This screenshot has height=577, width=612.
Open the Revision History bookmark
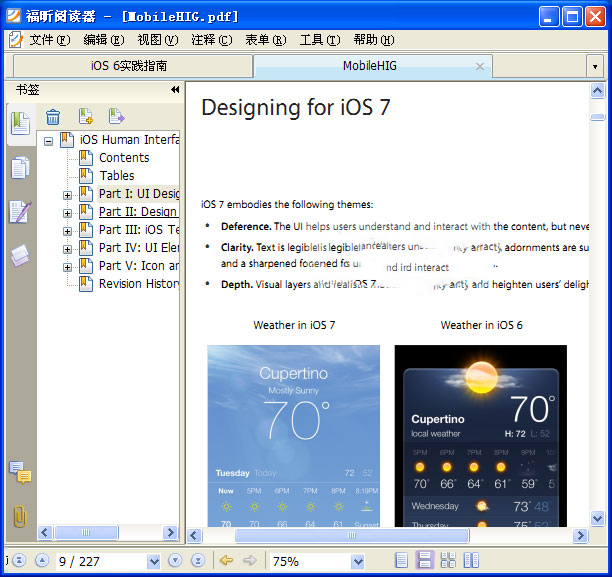coord(139,284)
